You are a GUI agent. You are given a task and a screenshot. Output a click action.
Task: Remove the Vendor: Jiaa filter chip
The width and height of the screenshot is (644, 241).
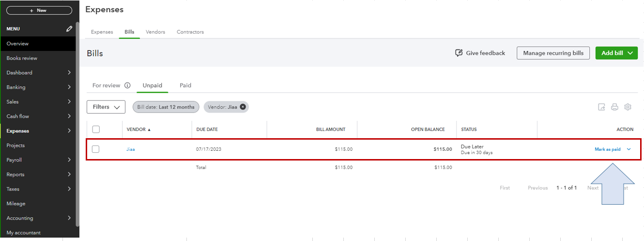click(x=243, y=107)
